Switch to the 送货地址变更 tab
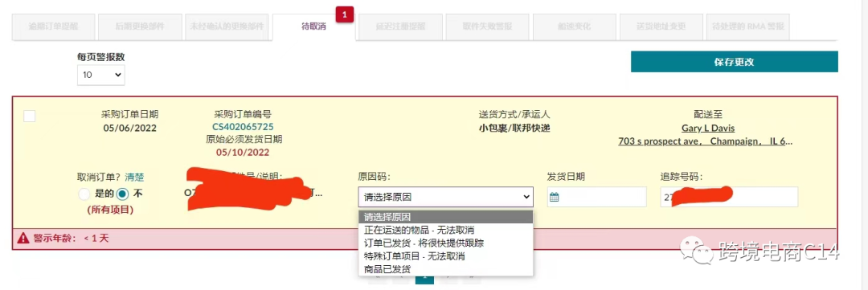Screen dimensions: 868x290 pyautogui.click(x=661, y=27)
